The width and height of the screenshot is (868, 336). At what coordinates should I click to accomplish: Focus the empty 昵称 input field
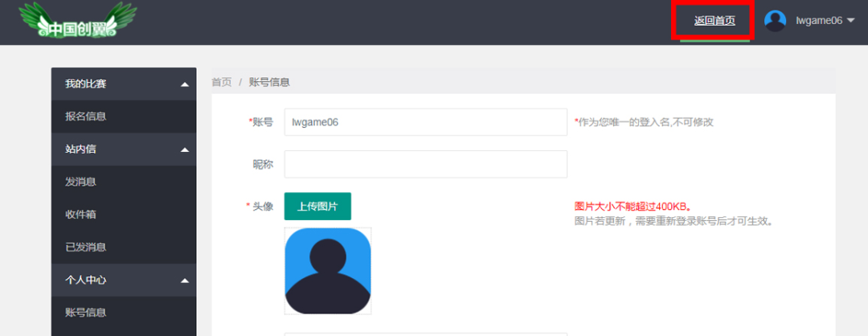click(x=426, y=165)
